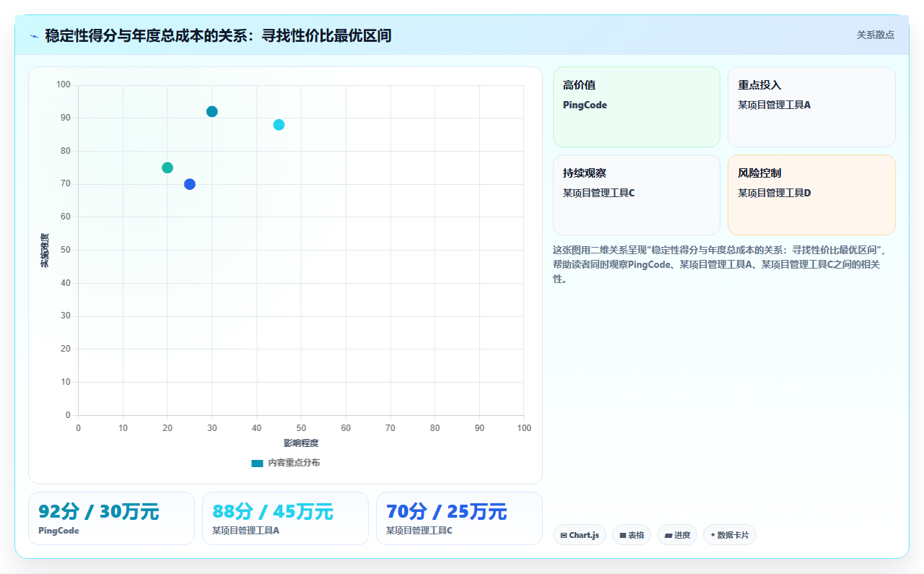
Task: Click the 影响程度 x-axis title
Action: 301,443
